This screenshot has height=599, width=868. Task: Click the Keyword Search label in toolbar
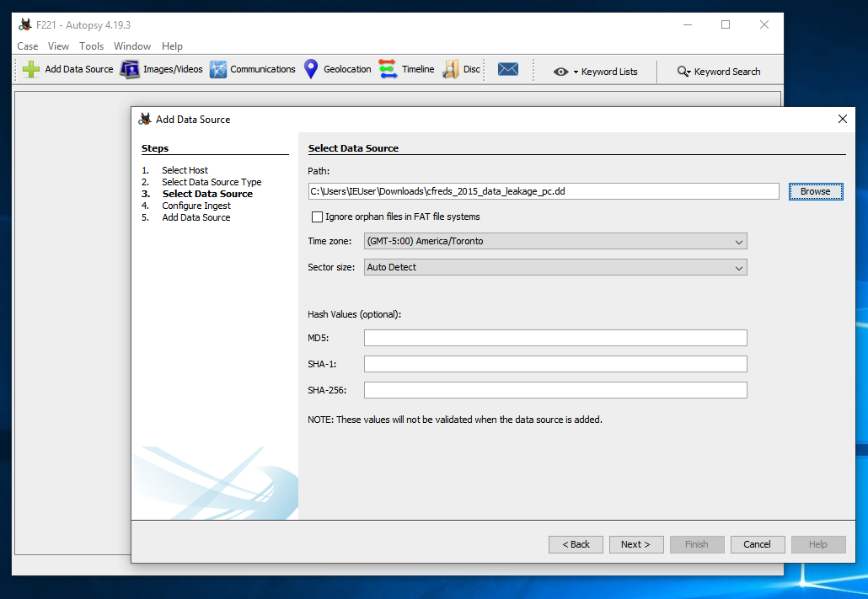(727, 72)
